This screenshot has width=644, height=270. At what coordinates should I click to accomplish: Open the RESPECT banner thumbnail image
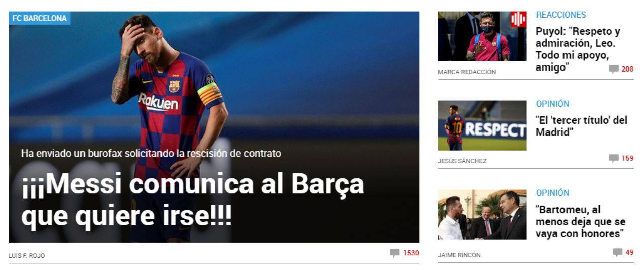coord(482,125)
